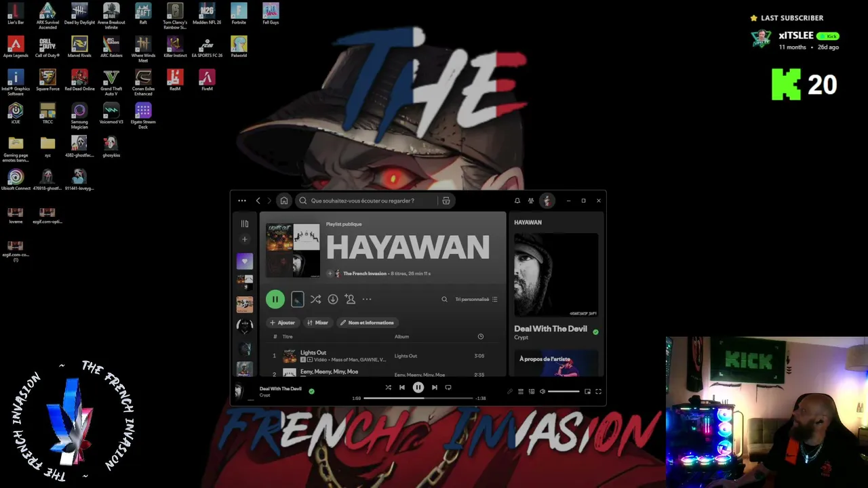The height and width of the screenshot is (488, 868).
Task: Open the mini player
Action: (587, 392)
